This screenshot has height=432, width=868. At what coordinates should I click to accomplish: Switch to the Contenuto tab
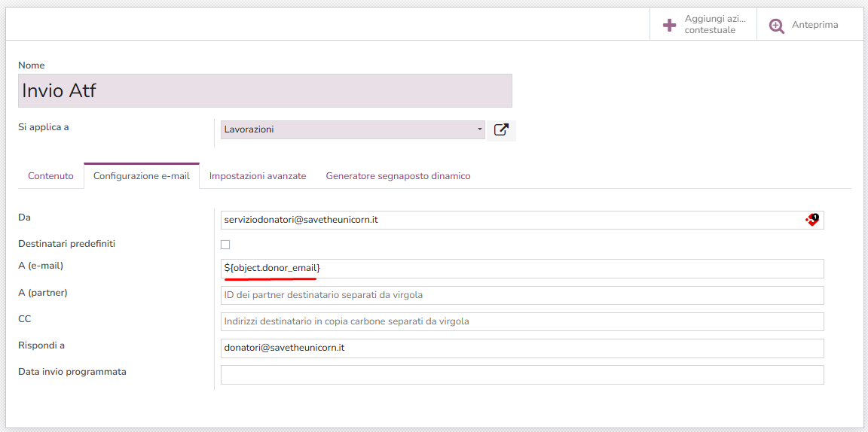click(50, 176)
